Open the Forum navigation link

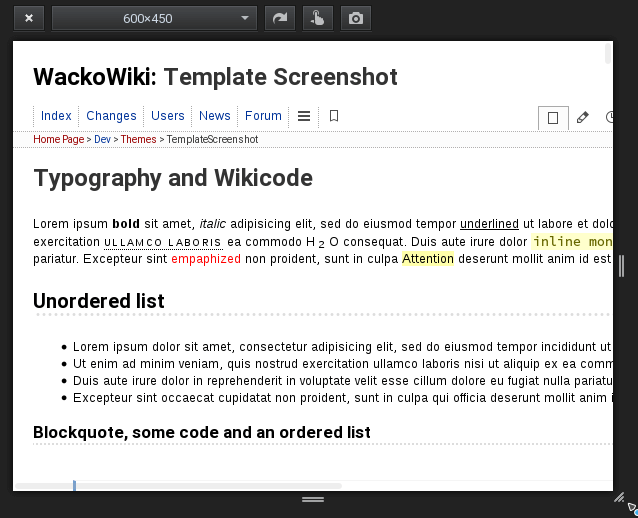pos(264,116)
